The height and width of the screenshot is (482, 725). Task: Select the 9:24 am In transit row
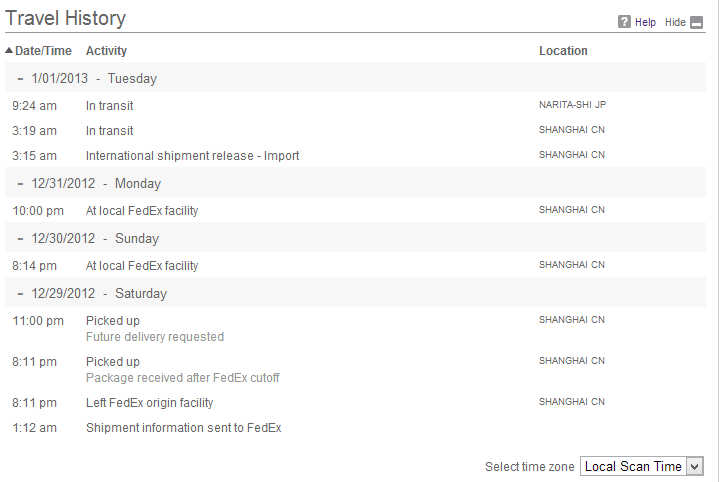point(355,105)
